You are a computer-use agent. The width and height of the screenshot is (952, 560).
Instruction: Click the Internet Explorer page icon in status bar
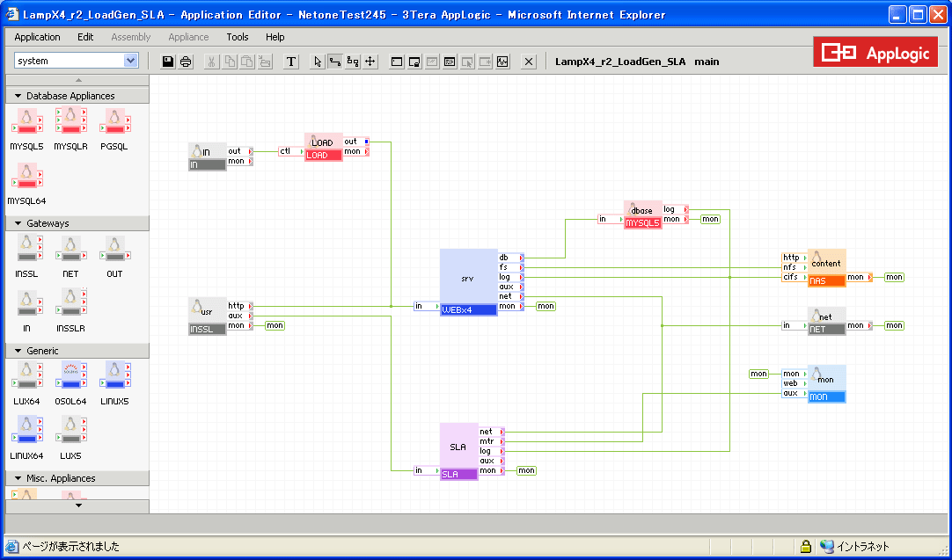point(11,547)
